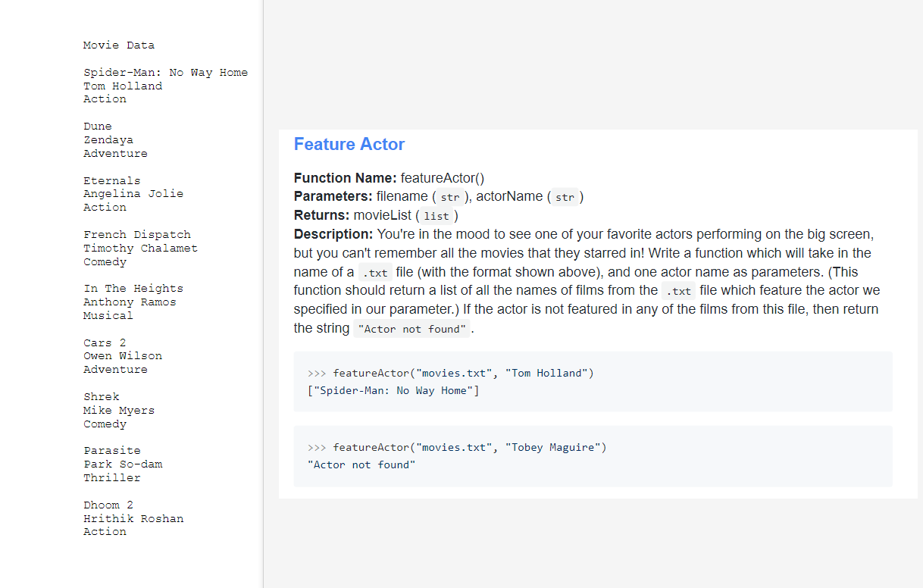Click 'Timothy Chalamet' actor line
923x588 pixels.
coord(141,249)
